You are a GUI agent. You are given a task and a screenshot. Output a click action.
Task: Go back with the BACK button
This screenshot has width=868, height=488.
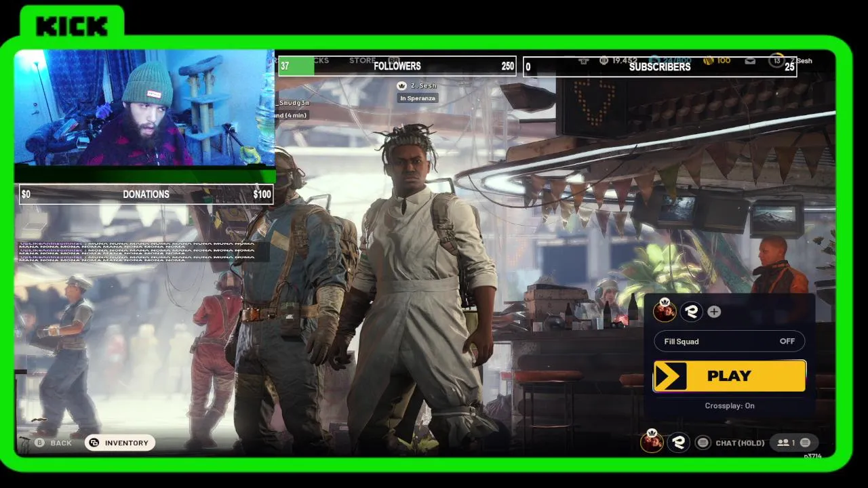tap(53, 443)
